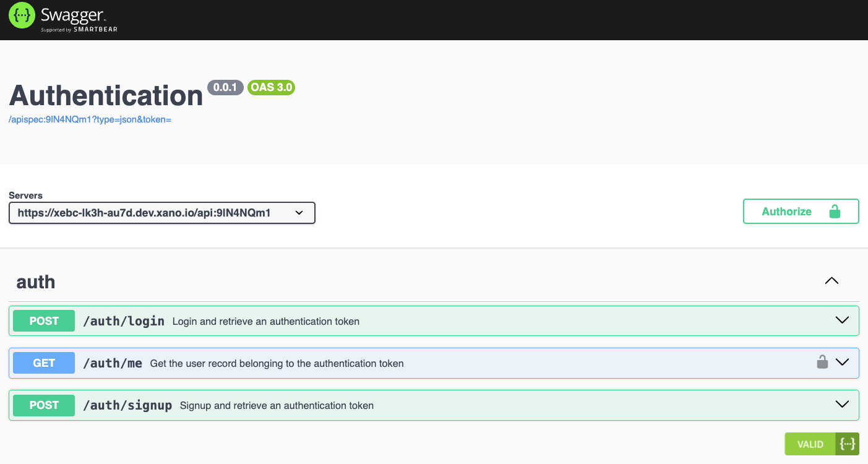The height and width of the screenshot is (464, 868).
Task: Expand the /auth/me endpoint details
Action: coord(841,363)
